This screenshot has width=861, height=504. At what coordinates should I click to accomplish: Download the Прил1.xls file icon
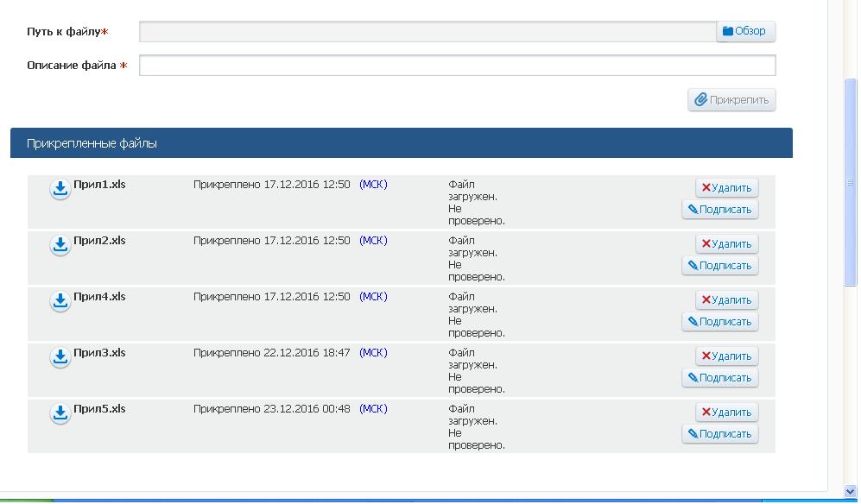click(60, 190)
